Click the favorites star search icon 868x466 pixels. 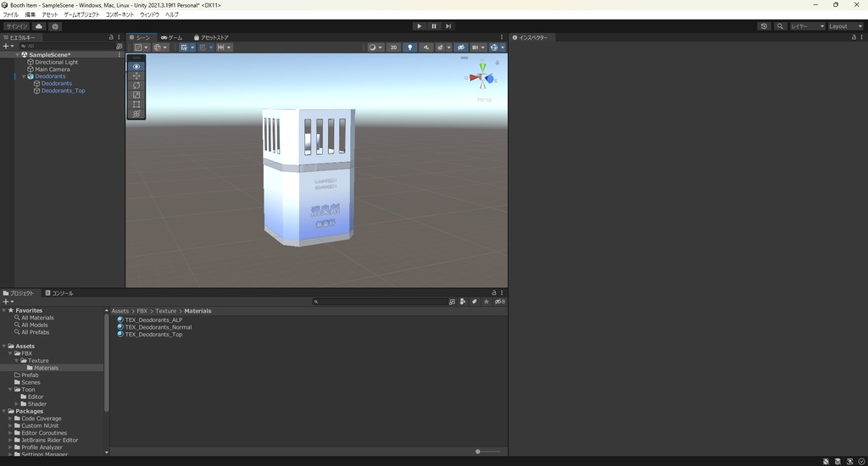(486, 302)
